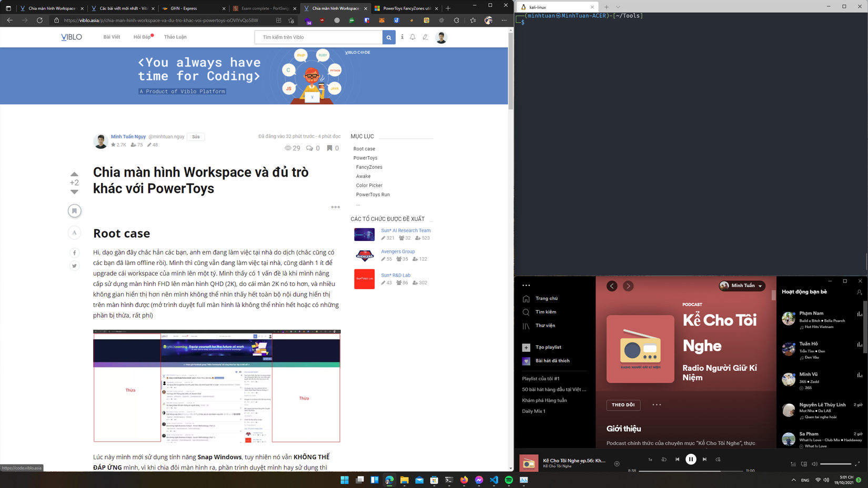868x488 pixels.
Task: Add current episode to library in Spotify
Action: click(617, 463)
